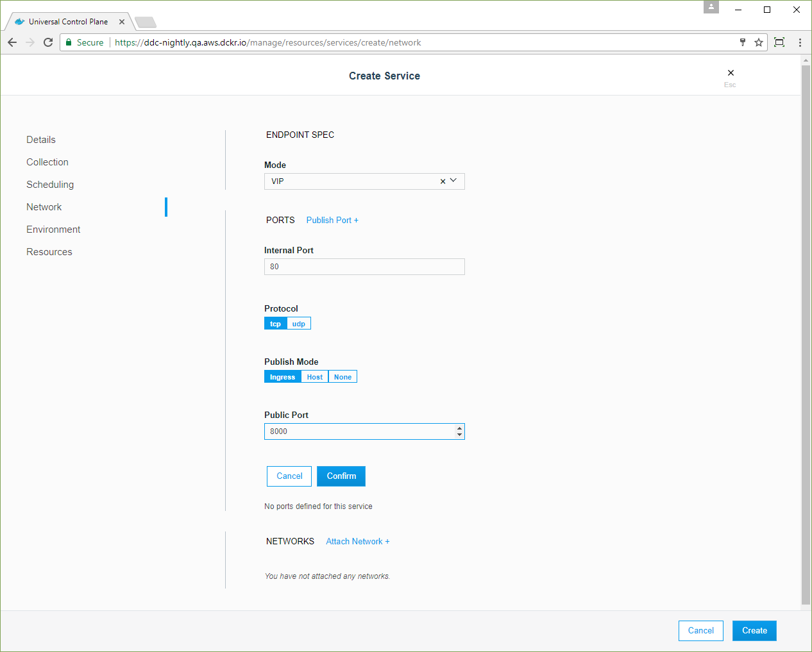The width and height of the screenshot is (812, 652).
Task: Click the browser reload icon
Action: point(48,42)
